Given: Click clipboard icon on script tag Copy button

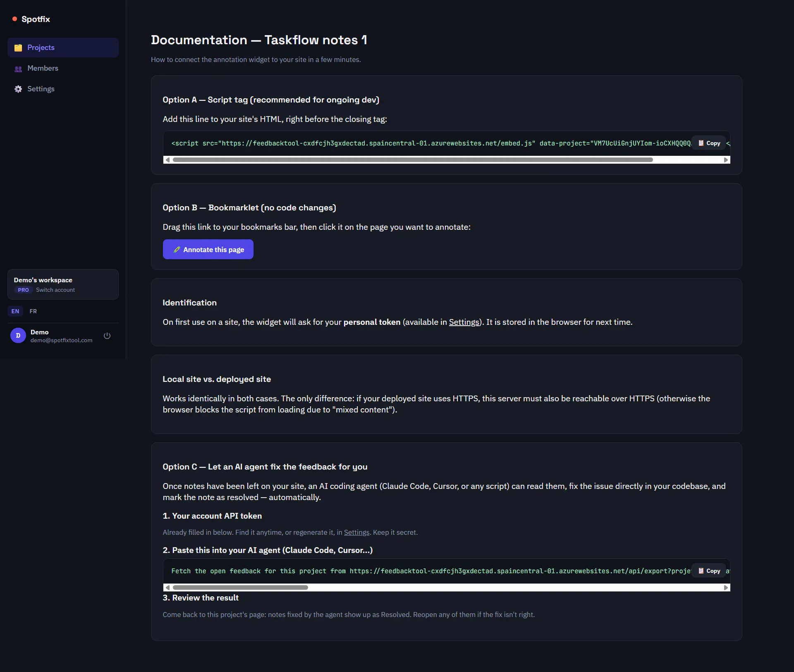Looking at the screenshot, I should pyautogui.click(x=701, y=143).
